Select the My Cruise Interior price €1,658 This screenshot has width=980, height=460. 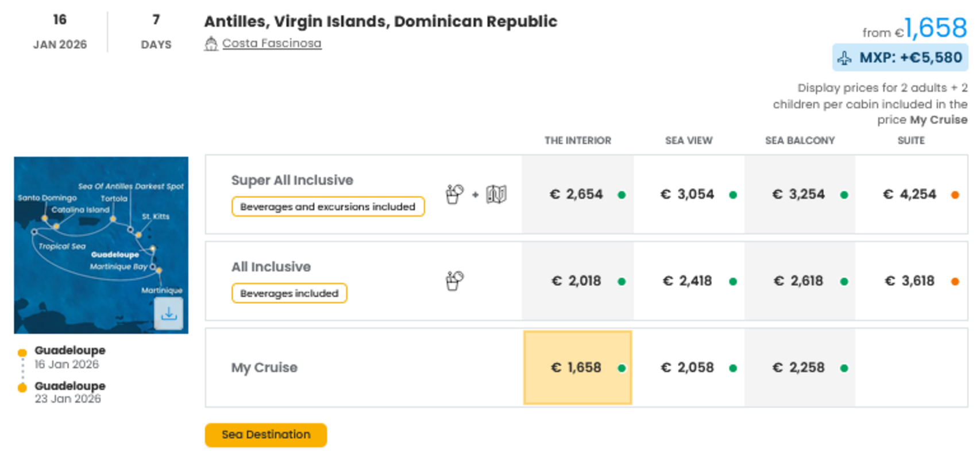[577, 367]
